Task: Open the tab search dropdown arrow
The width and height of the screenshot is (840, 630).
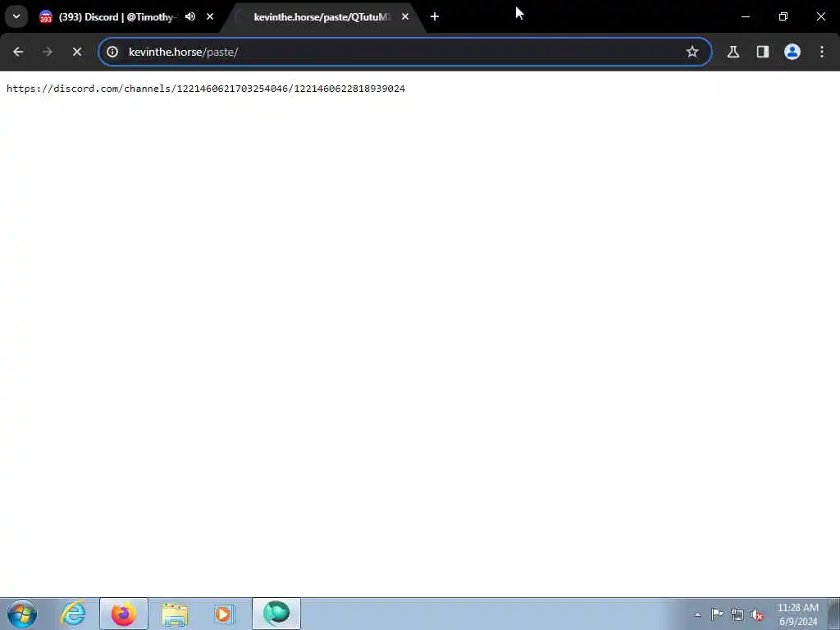Action: pyautogui.click(x=16, y=16)
